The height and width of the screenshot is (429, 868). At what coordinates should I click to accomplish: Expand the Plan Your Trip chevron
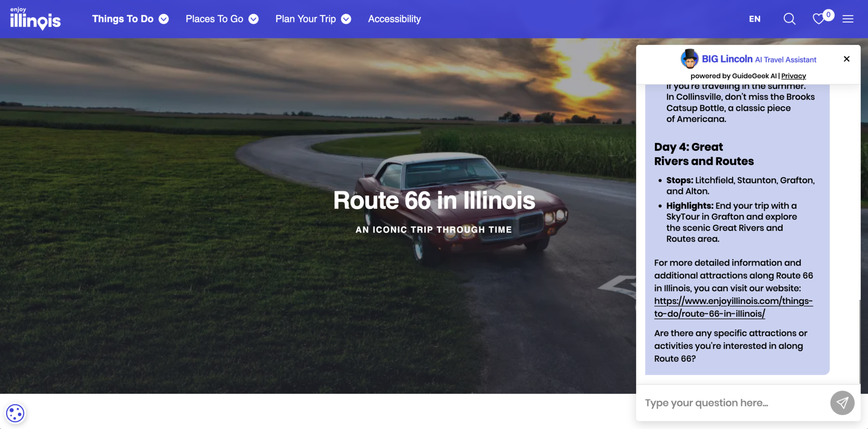(346, 19)
